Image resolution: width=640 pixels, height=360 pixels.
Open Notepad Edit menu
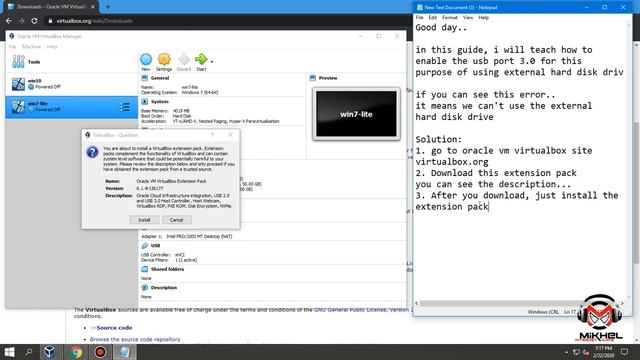(433, 18)
